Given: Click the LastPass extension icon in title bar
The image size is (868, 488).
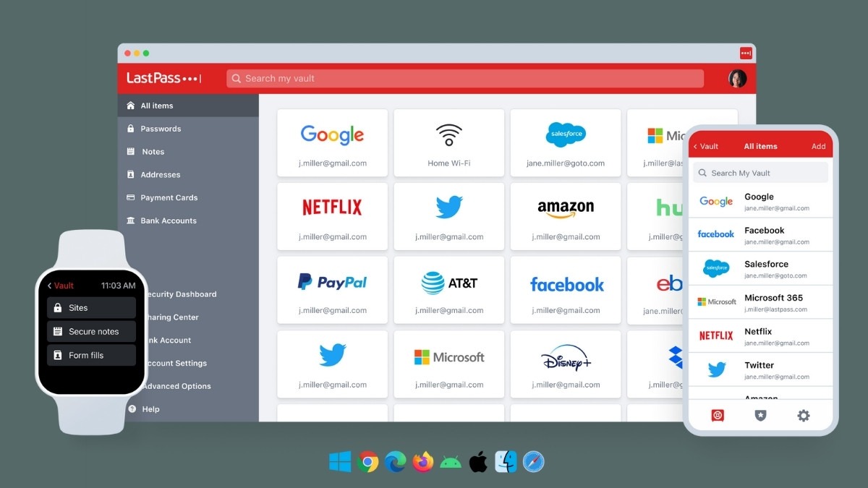Looking at the screenshot, I should click(746, 53).
